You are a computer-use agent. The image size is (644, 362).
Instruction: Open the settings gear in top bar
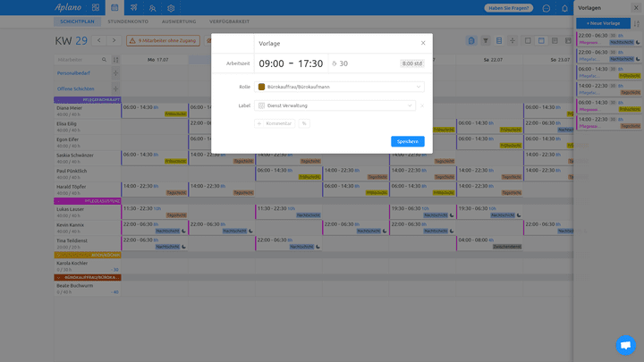tap(171, 7)
